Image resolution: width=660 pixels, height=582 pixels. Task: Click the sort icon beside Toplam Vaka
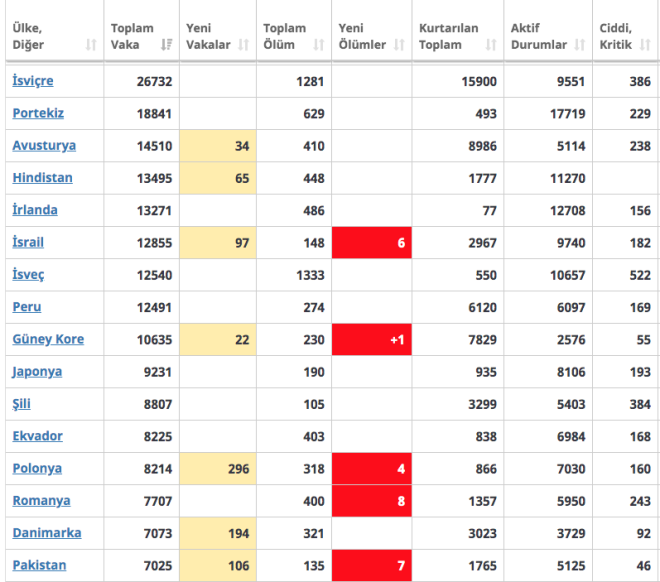[166, 45]
